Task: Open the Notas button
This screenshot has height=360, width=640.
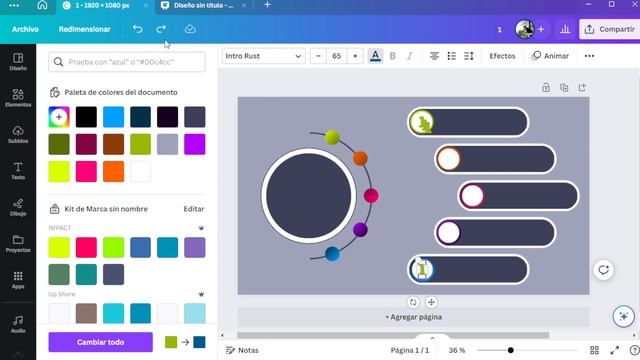Action: (242, 350)
